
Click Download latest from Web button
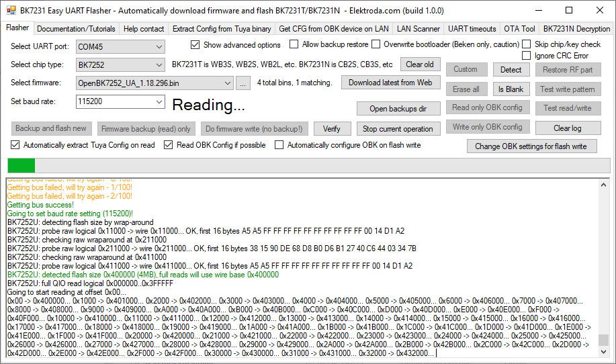pyautogui.click(x=390, y=83)
